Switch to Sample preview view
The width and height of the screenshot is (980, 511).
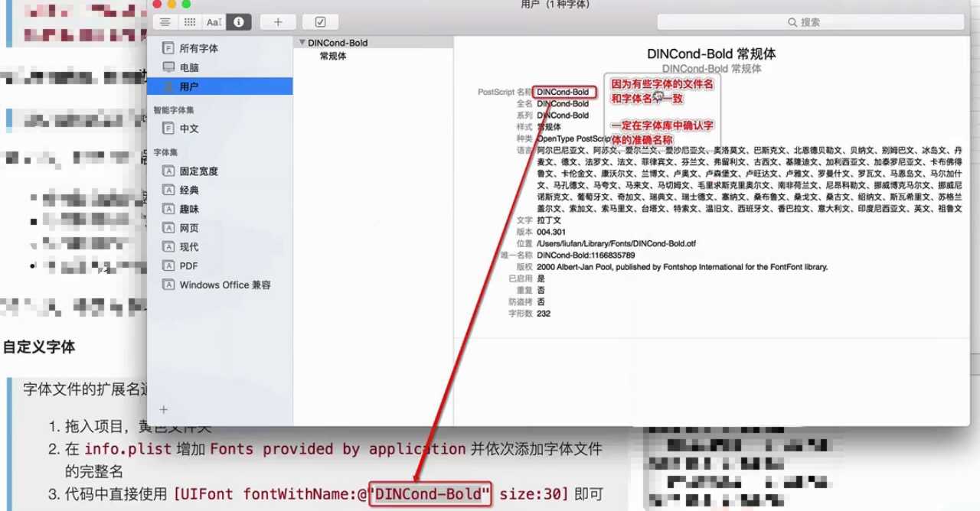click(x=165, y=22)
